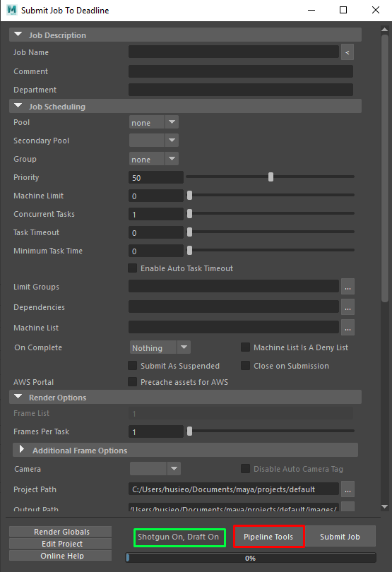Click the Frames Per Task slider handle

pos(189,431)
